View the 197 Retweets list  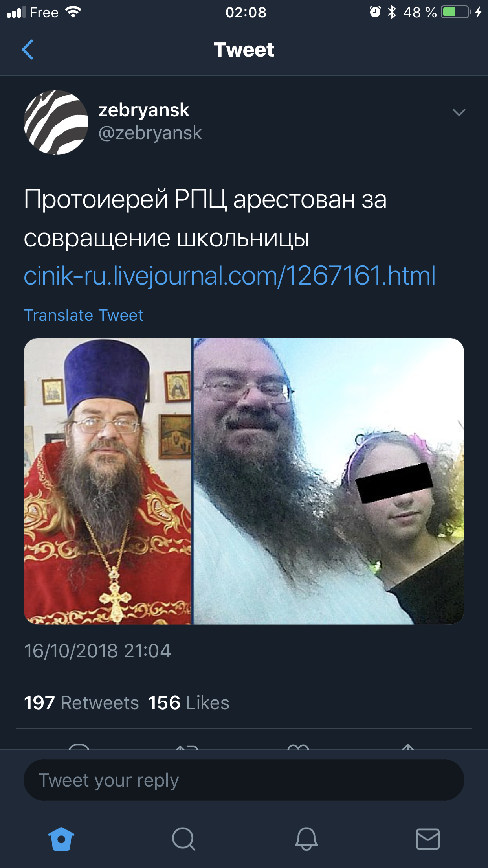[x=81, y=702]
